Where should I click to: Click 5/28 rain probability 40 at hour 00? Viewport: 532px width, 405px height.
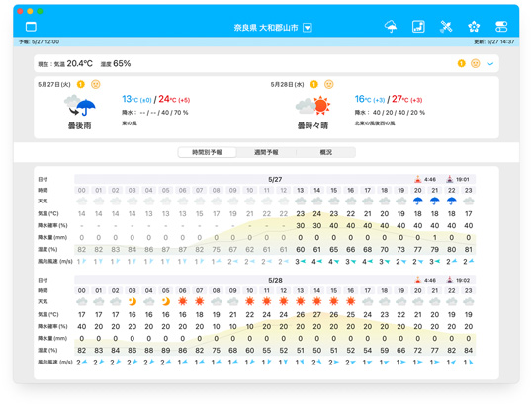[82, 326]
